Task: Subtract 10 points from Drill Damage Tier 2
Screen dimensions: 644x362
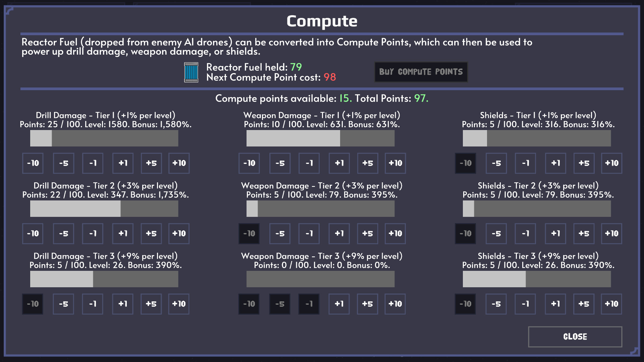Action: [x=33, y=234]
